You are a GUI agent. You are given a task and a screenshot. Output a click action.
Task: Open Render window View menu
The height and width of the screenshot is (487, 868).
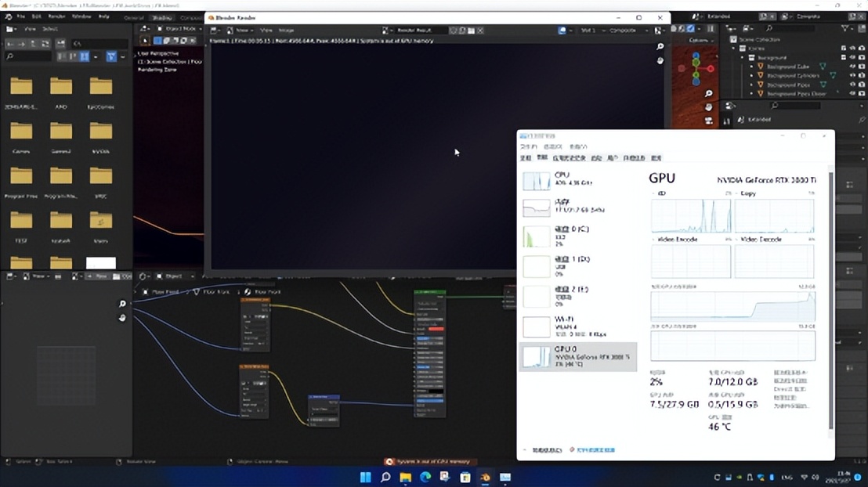[266, 31]
